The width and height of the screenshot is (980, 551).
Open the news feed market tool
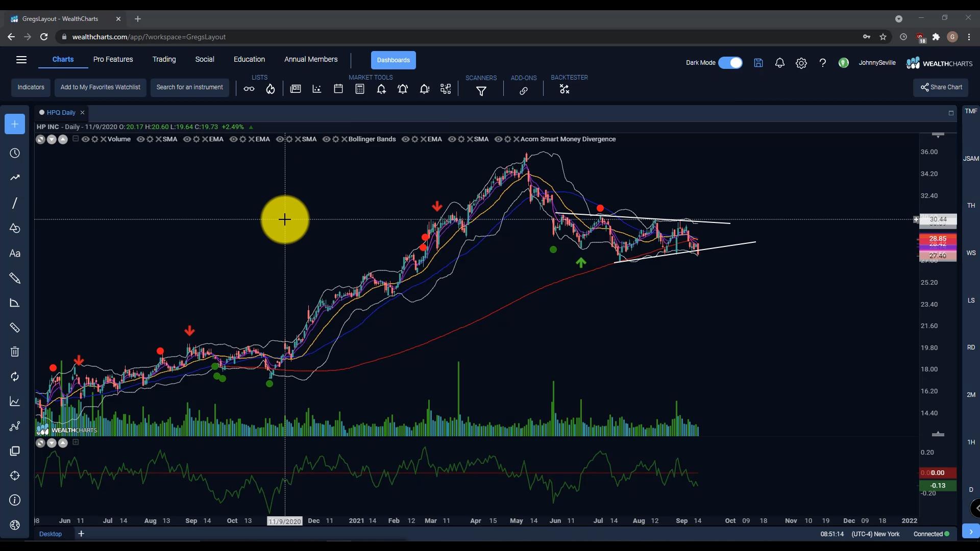(296, 89)
